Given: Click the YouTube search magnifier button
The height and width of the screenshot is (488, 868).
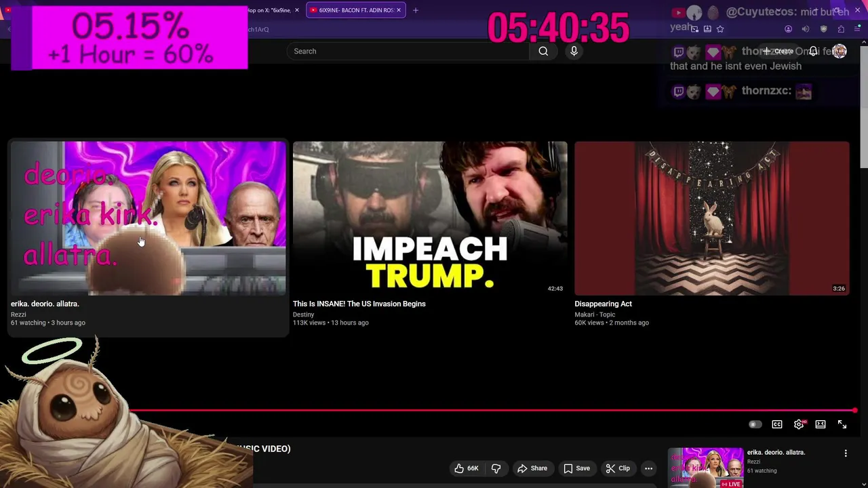Looking at the screenshot, I should pyautogui.click(x=543, y=51).
